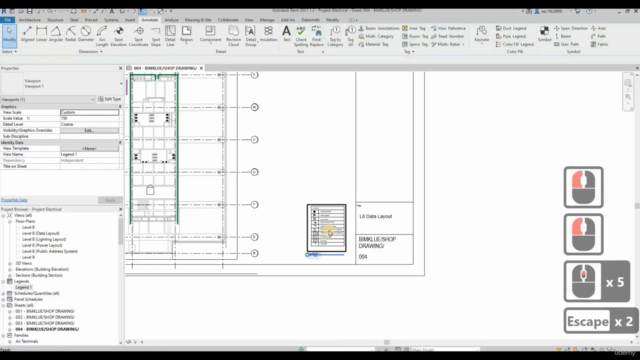640x360 pixels.
Task: Open the Detail Group dropdown
Action: click(x=250, y=36)
